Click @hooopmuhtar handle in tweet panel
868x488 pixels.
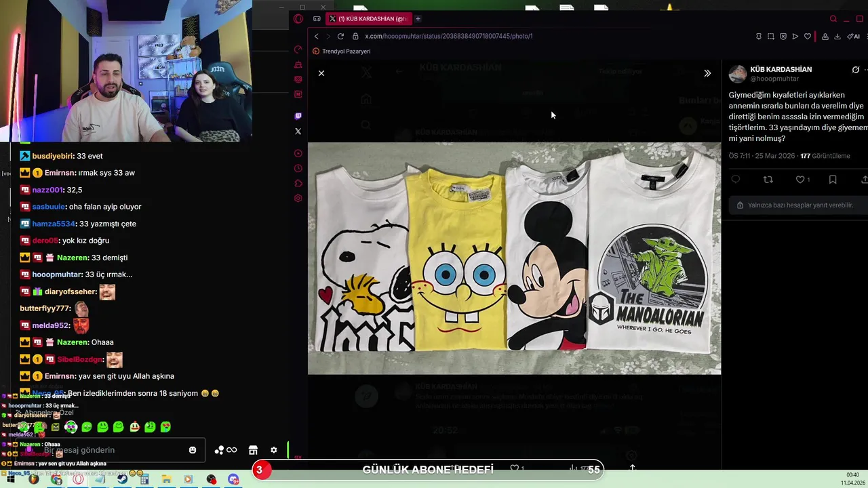click(x=774, y=79)
